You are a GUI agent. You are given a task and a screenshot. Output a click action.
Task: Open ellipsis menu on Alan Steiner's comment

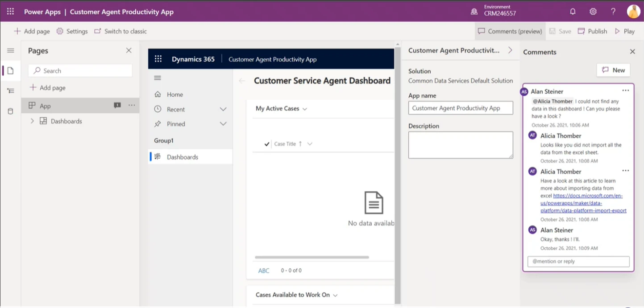pyautogui.click(x=625, y=90)
